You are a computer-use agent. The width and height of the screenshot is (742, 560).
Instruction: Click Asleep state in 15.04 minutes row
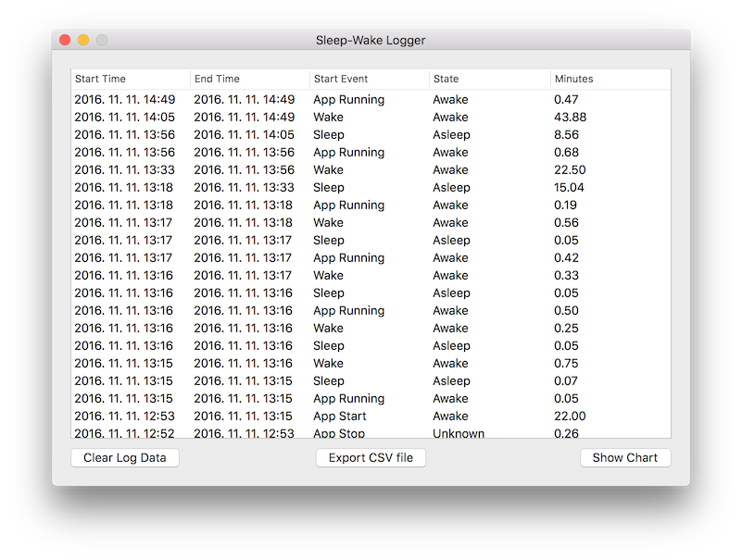click(x=451, y=187)
